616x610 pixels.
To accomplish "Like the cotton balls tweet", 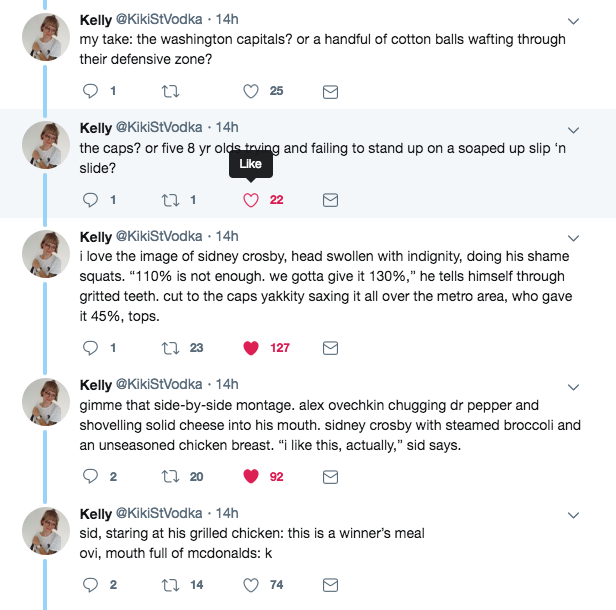I will tap(252, 91).
